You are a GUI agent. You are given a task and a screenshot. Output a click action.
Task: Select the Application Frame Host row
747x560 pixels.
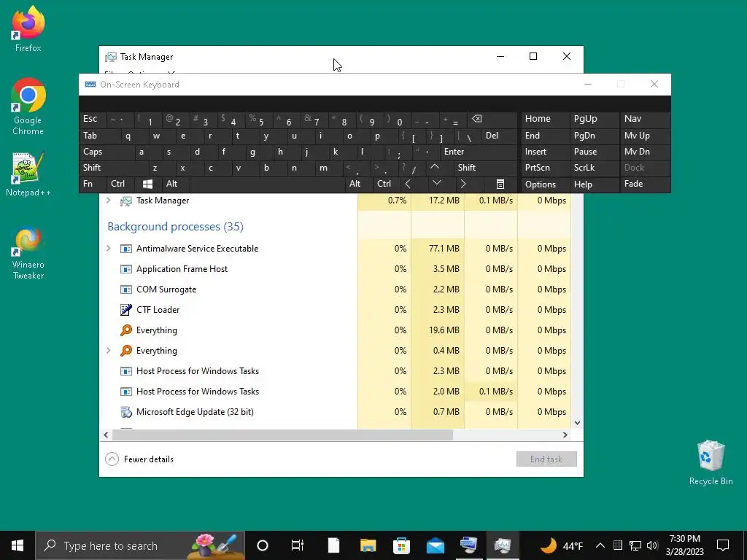click(x=335, y=269)
